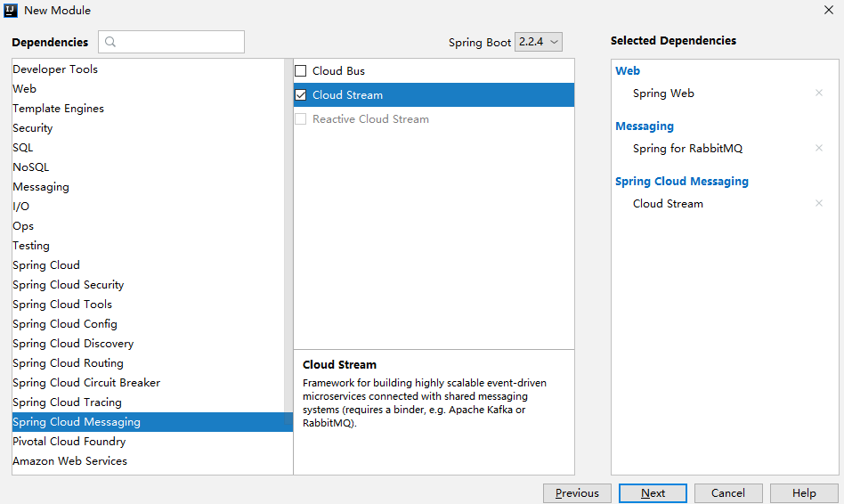Click Reactive Cloud Stream dependency label
The width and height of the screenshot is (844, 504).
click(x=370, y=119)
